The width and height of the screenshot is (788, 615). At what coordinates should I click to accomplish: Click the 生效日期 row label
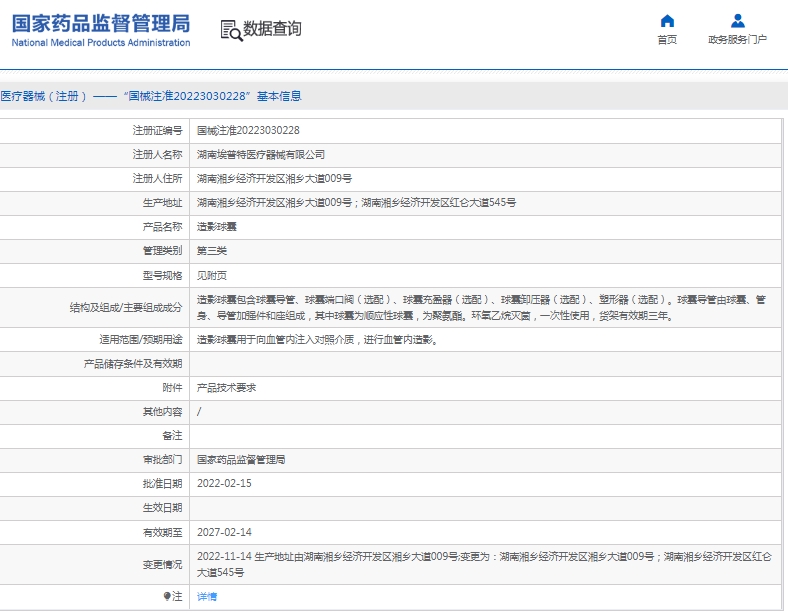162,508
